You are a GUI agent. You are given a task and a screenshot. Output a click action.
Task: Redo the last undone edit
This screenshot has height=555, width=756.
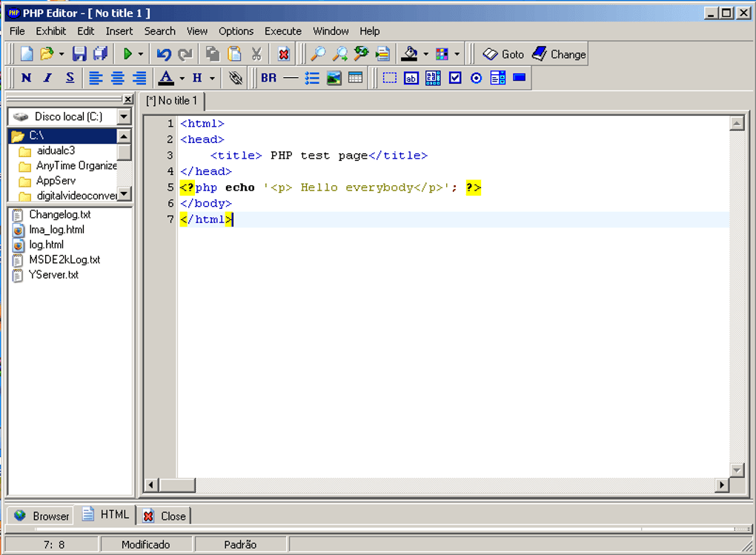(185, 54)
